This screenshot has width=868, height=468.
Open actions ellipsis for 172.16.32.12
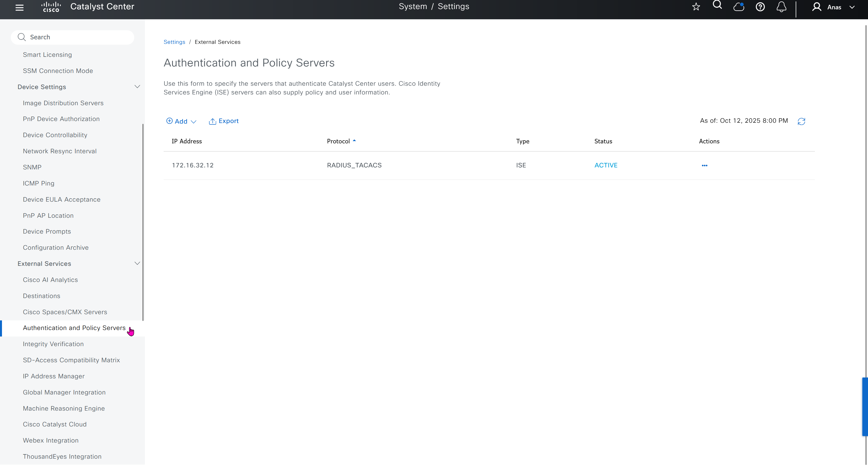click(704, 165)
